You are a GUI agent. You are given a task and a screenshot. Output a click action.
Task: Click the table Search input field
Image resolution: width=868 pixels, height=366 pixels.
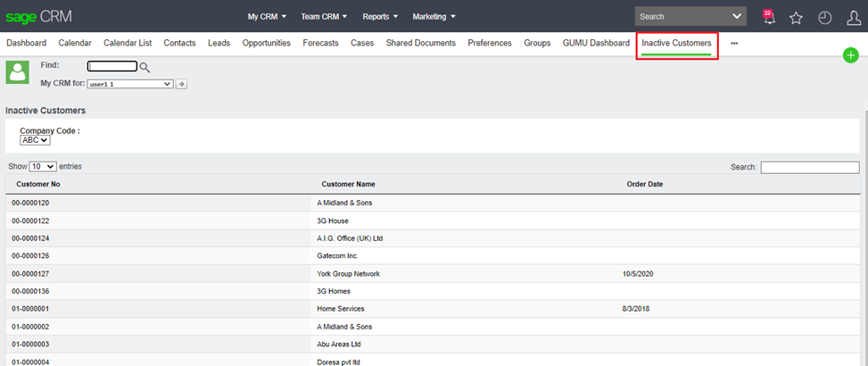[x=809, y=167]
